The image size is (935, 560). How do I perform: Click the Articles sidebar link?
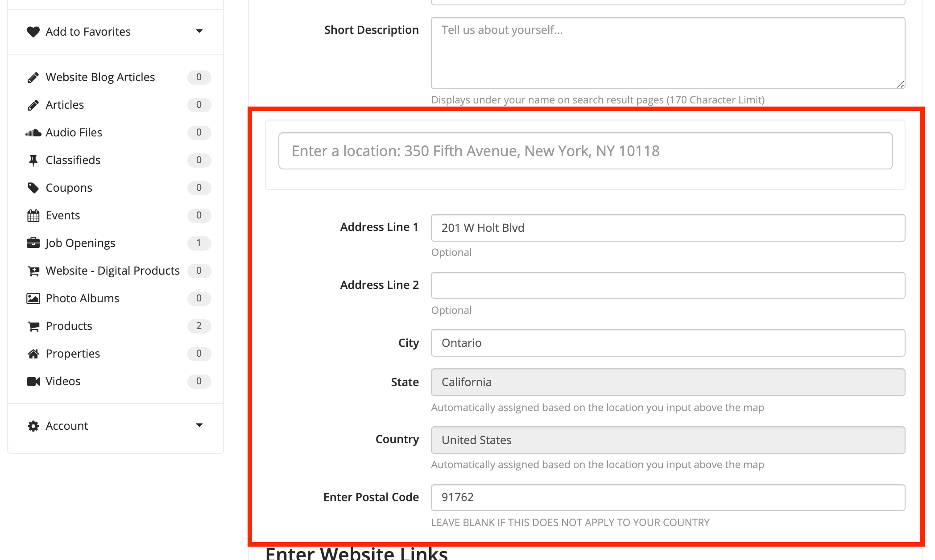(x=65, y=105)
